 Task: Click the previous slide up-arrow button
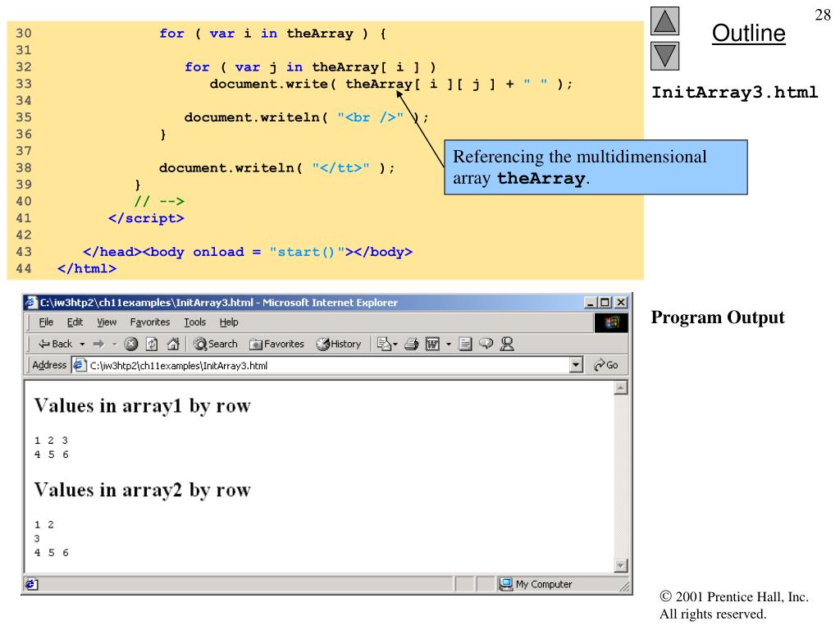[664, 21]
